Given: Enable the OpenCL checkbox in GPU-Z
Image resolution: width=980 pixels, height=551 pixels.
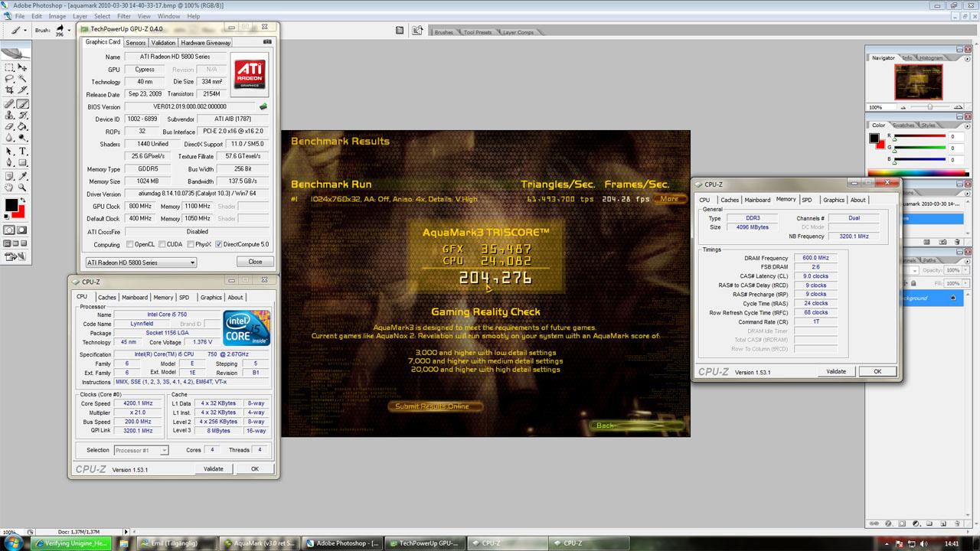Looking at the screenshot, I should click(129, 245).
